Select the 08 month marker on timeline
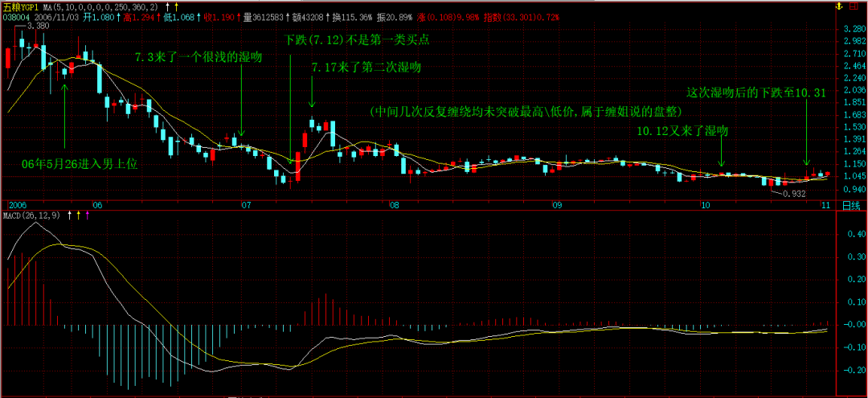The width and height of the screenshot is (868, 398). (x=395, y=205)
